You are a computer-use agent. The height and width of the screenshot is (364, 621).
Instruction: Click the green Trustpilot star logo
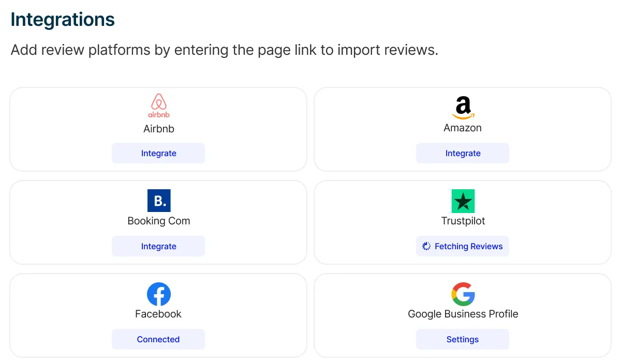(x=463, y=201)
